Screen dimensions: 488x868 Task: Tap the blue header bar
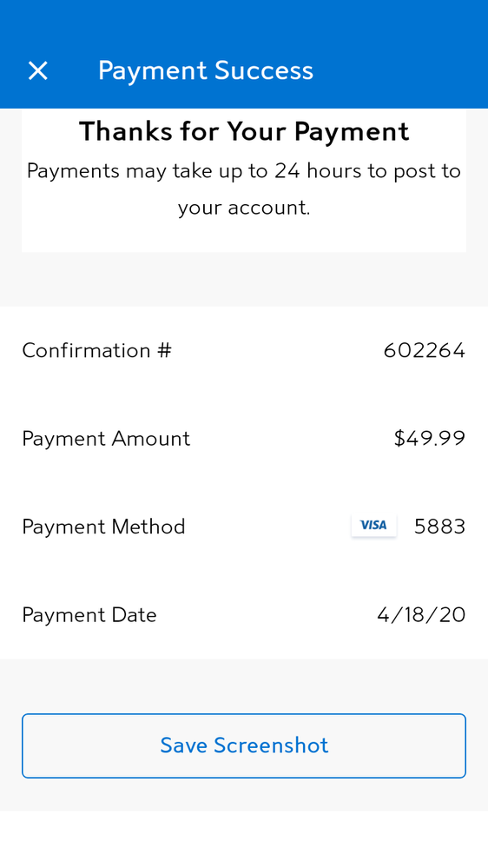coord(244,54)
